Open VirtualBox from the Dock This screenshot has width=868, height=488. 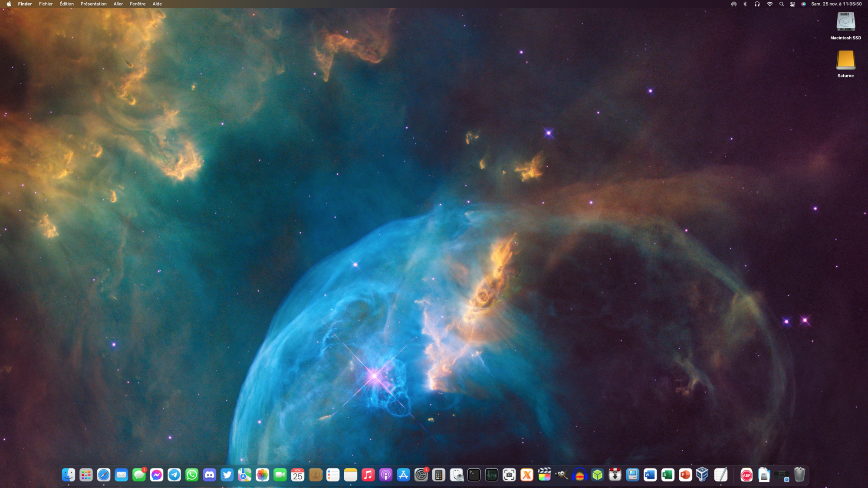[x=702, y=475]
